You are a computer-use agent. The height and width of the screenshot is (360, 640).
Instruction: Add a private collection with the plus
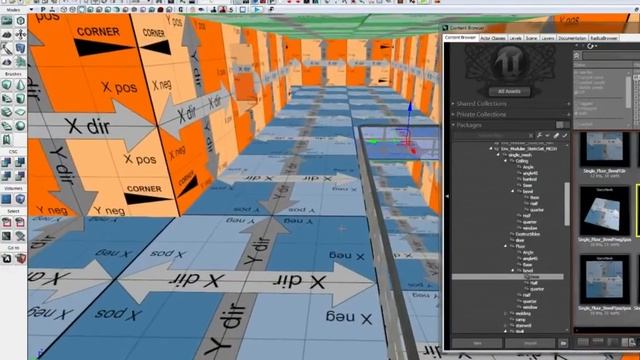(569, 115)
